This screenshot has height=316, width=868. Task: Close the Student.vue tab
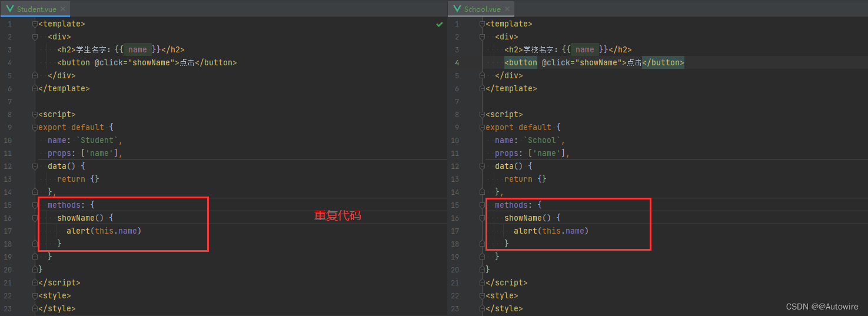click(64, 9)
